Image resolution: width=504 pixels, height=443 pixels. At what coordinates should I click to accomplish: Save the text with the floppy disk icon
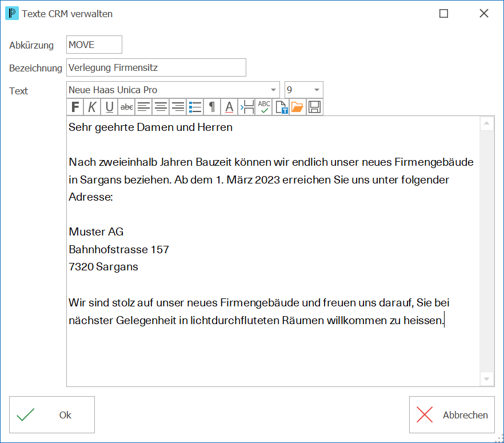pos(315,107)
